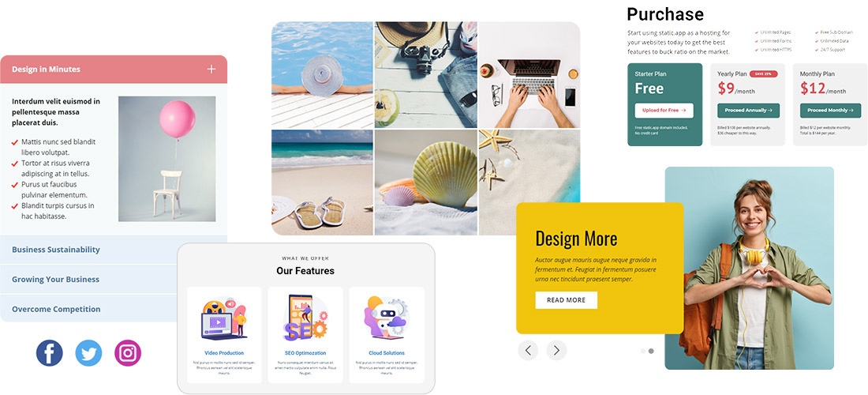The height and width of the screenshot is (395, 868).
Task: Open the pink balloon and chair image
Action: tap(167, 159)
